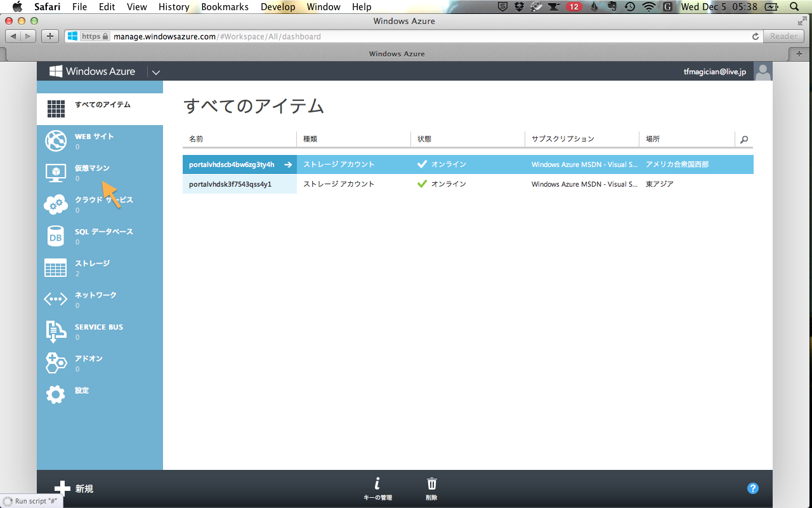This screenshot has width=812, height=508.
Task: Select row portalvhdsk3f7543qss4y1
Action: click(x=468, y=184)
